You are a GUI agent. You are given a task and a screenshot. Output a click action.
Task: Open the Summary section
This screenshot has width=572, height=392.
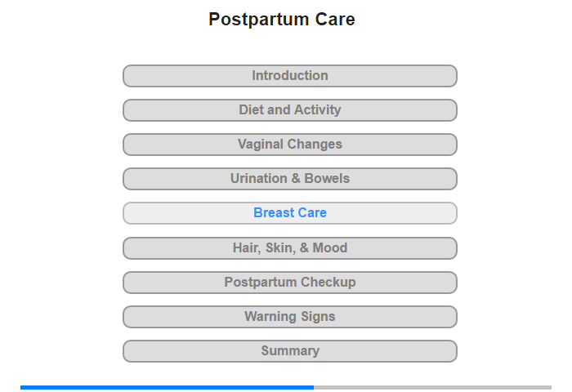[x=290, y=351]
